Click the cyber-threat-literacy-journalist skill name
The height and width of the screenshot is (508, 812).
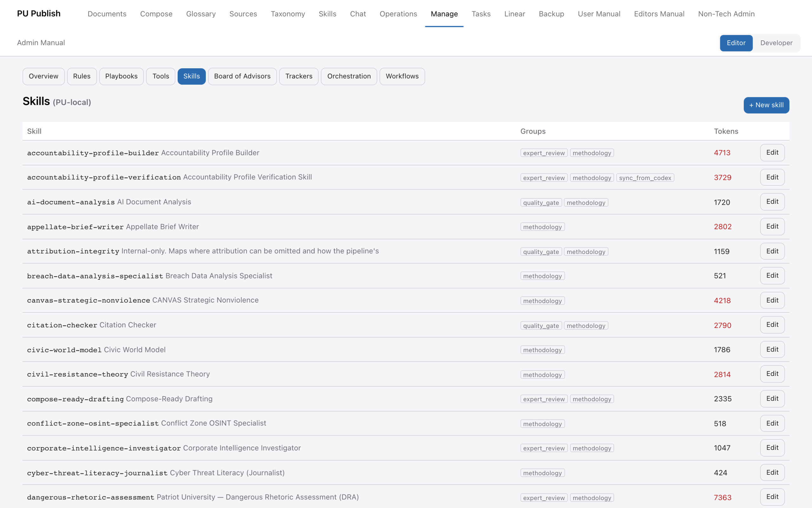[x=97, y=473]
